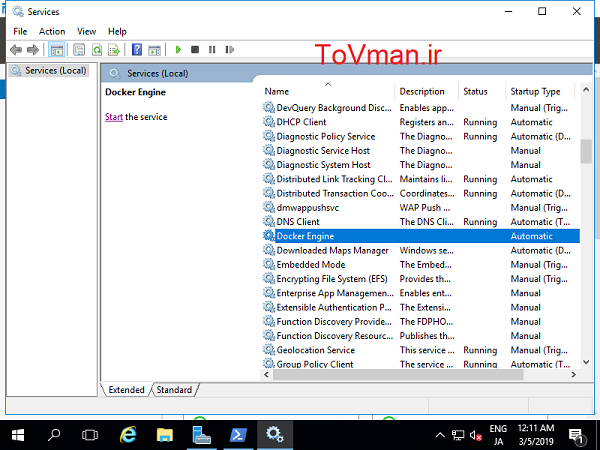Open File Explorer from taskbar
600x450 pixels.
165,435
